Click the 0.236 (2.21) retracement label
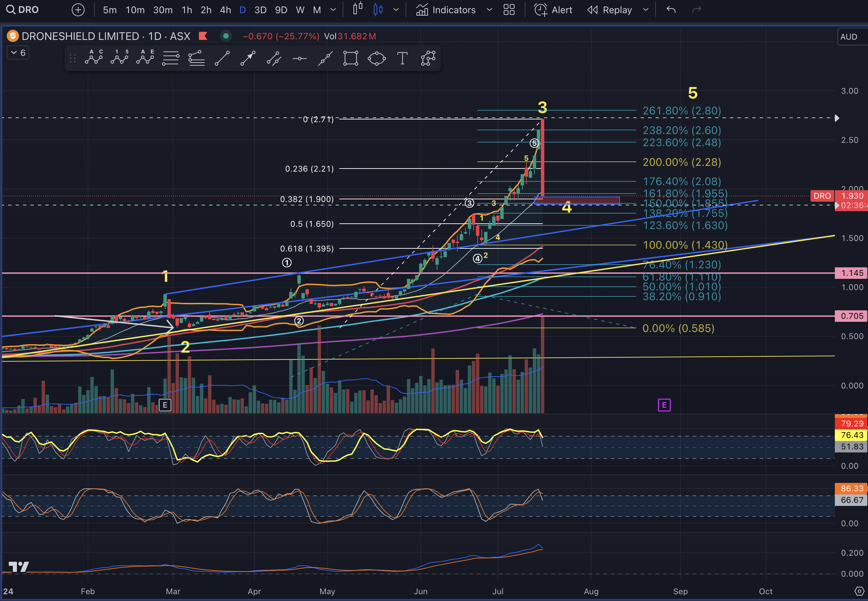Screen dimensions: 868x601 [310, 168]
